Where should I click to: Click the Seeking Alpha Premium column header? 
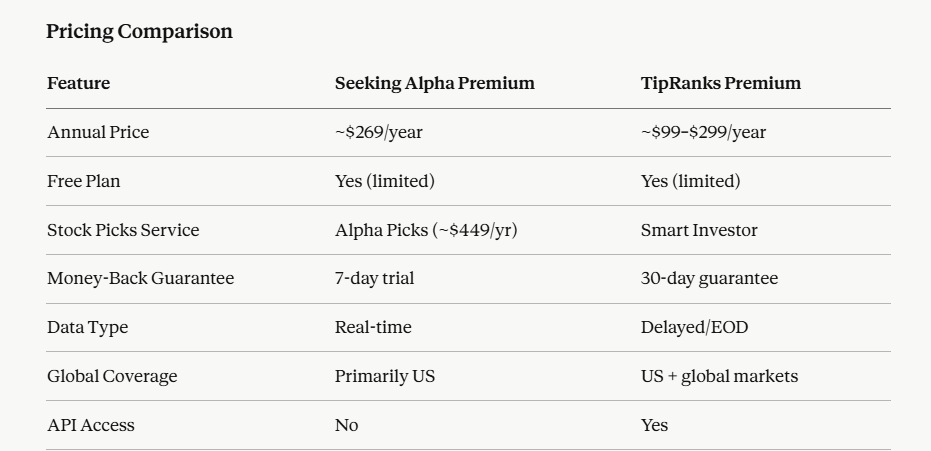435,83
